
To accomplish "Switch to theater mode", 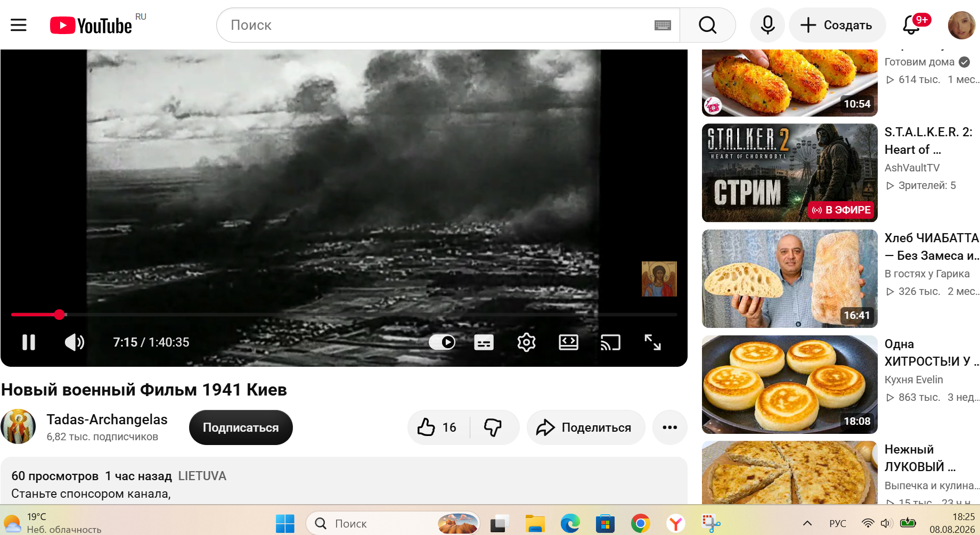I will click(x=568, y=342).
